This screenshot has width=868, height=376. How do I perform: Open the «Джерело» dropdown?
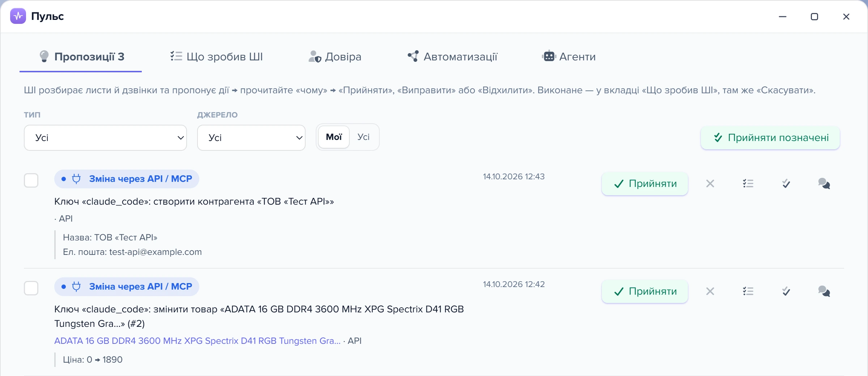click(251, 138)
